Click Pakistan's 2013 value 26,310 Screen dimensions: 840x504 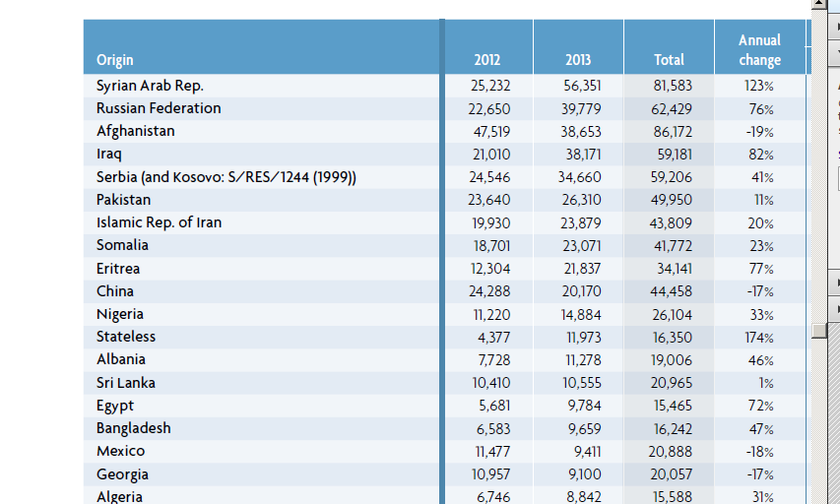(x=582, y=200)
